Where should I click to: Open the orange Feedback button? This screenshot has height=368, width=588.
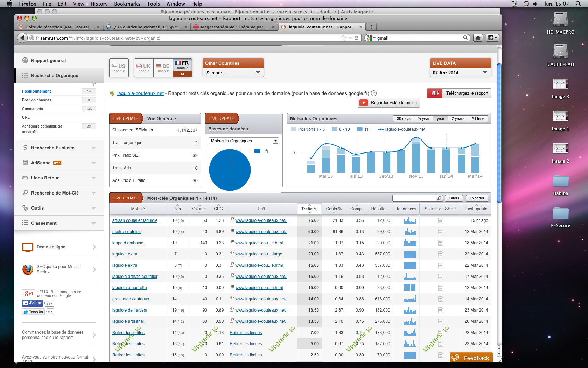click(x=471, y=357)
